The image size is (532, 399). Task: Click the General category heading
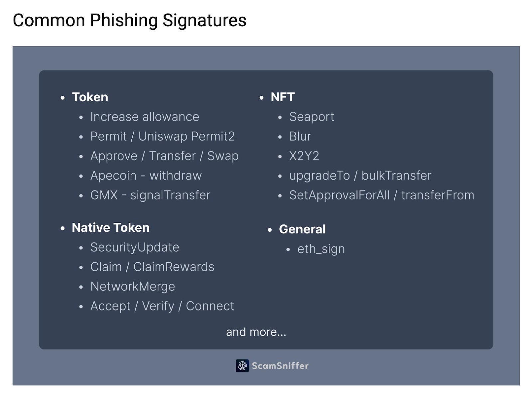pyautogui.click(x=302, y=229)
